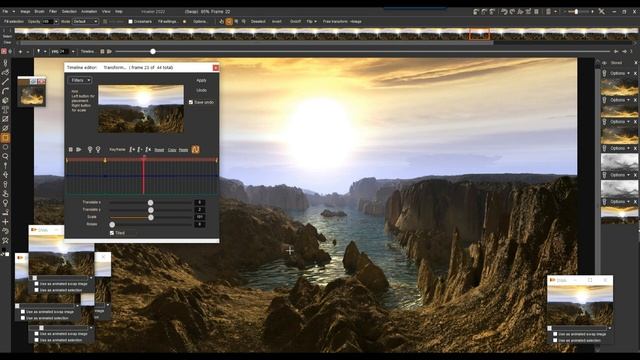Viewport: 640px width, 360px height.
Task: Adjust the Rotate slider
Action: point(150,224)
